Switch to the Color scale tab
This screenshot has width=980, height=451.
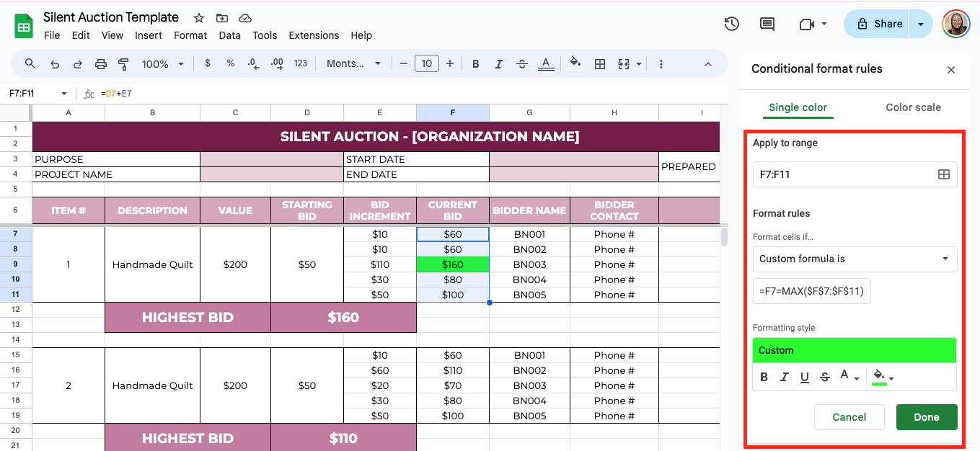(x=913, y=107)
